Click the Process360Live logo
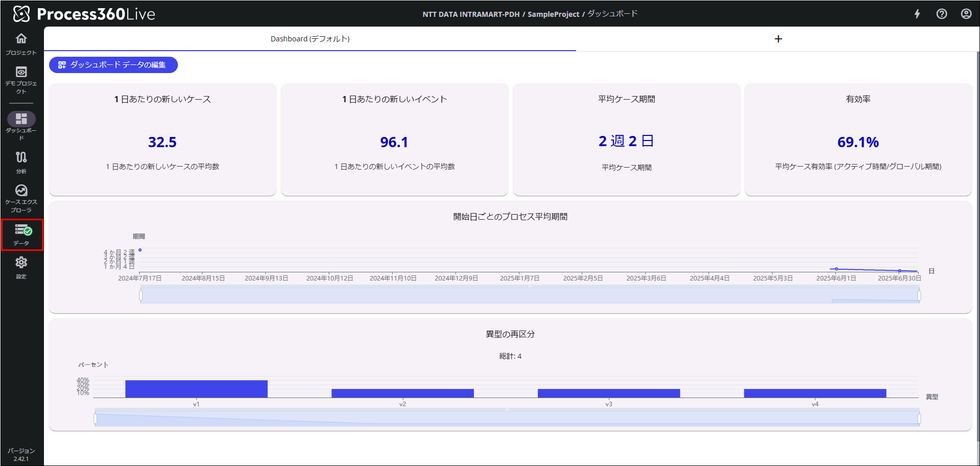Image resolution: width=980 pixels, height=466 pixels. coord(84,14)
